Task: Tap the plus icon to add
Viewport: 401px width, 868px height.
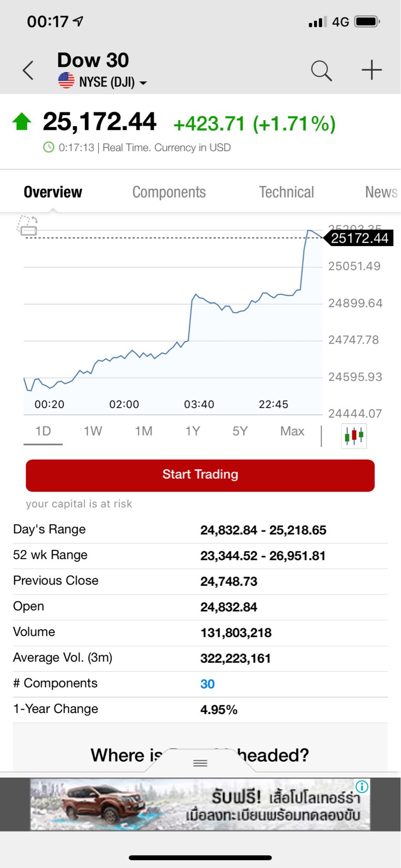Action: click(x=372, y=70)
